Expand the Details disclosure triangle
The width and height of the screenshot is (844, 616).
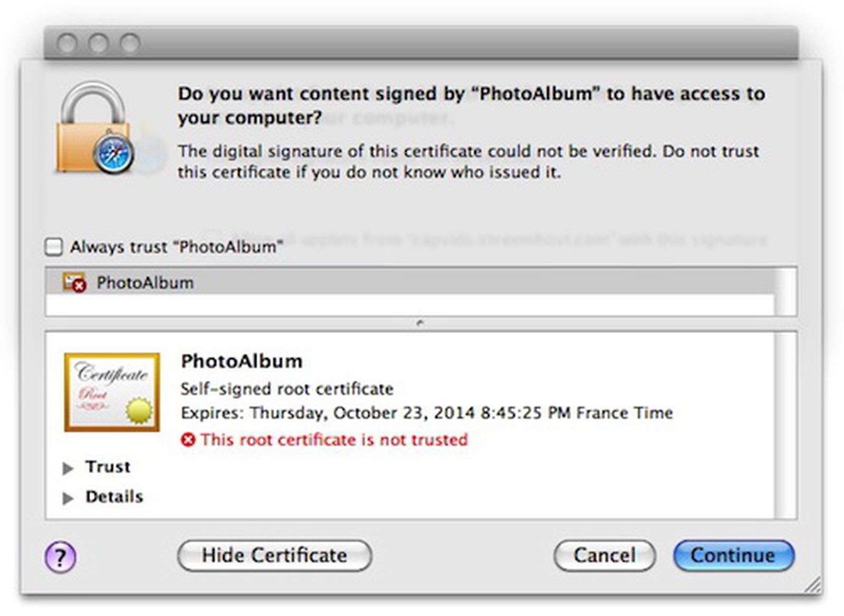(x=68, y=498)
